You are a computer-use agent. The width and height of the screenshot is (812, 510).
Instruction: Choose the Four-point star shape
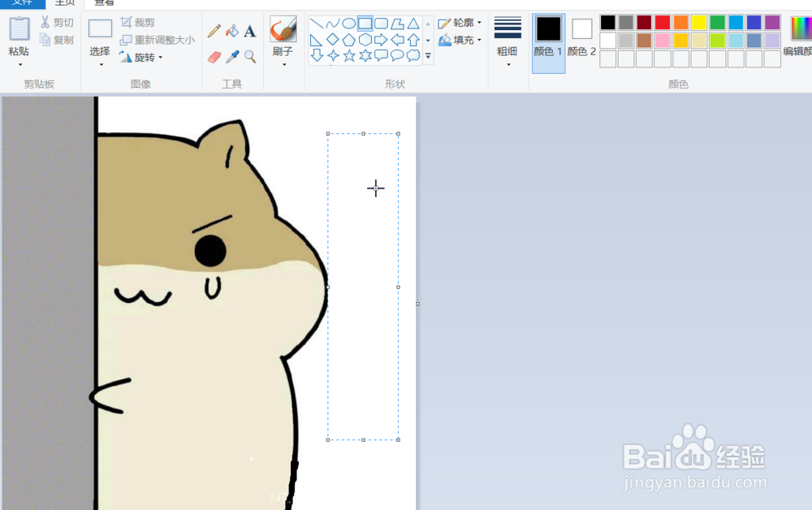(333, 55)
